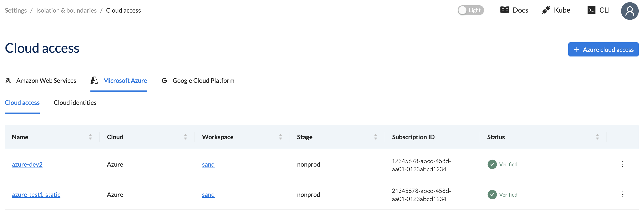This screenshot has width=644, height=218.
Task: Open sand workspace in azure-test1-static row
Action: pyautogui.click(x=208, y=194)
